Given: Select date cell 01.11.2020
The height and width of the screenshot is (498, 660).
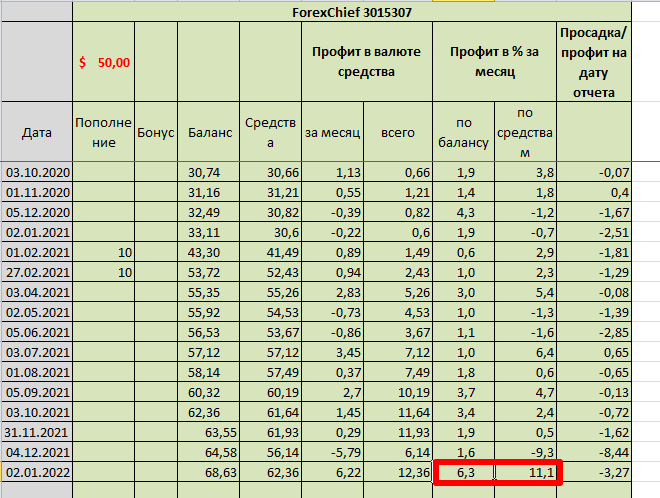Looking at the screenshot, I should click(37, 192).
